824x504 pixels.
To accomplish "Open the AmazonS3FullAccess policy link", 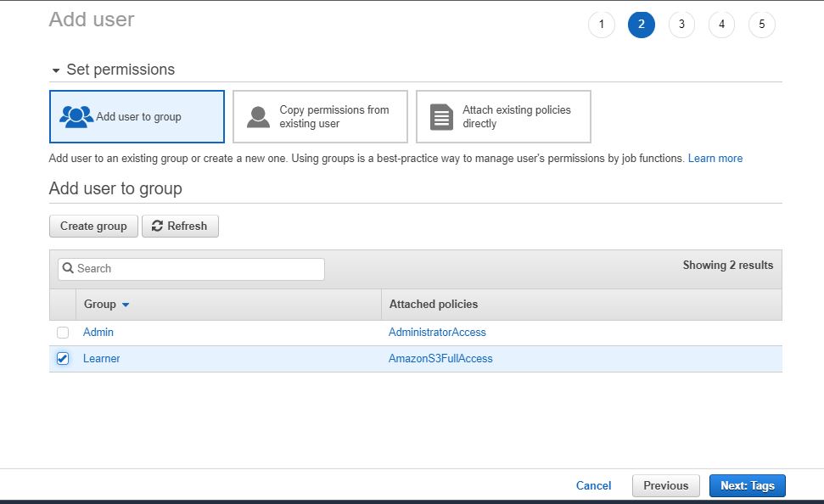I will pyautogui.click(x=440, y=359).
